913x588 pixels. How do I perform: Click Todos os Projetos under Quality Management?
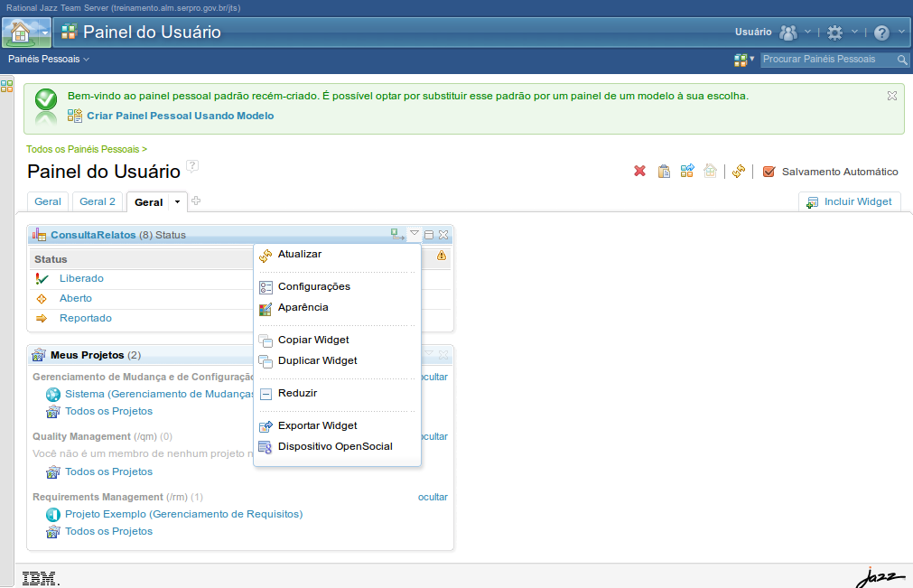point(109,471)
